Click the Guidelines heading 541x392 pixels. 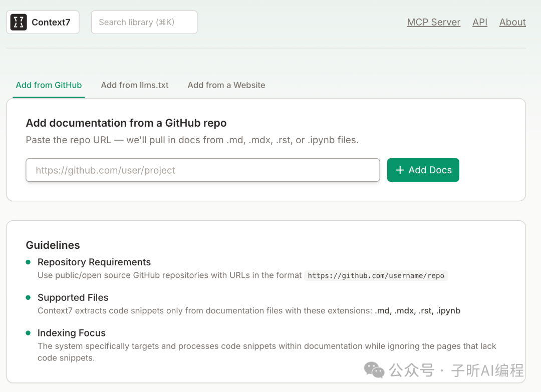(53, 245)
